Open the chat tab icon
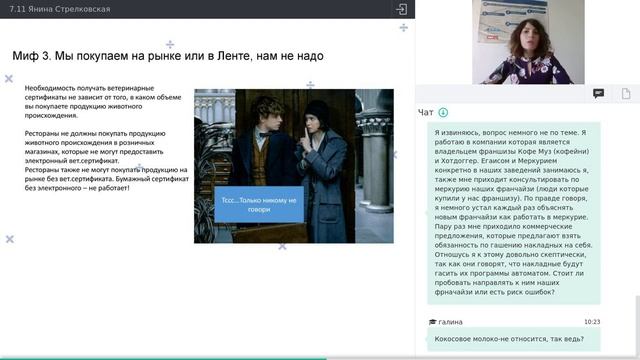 coord(598,93)
